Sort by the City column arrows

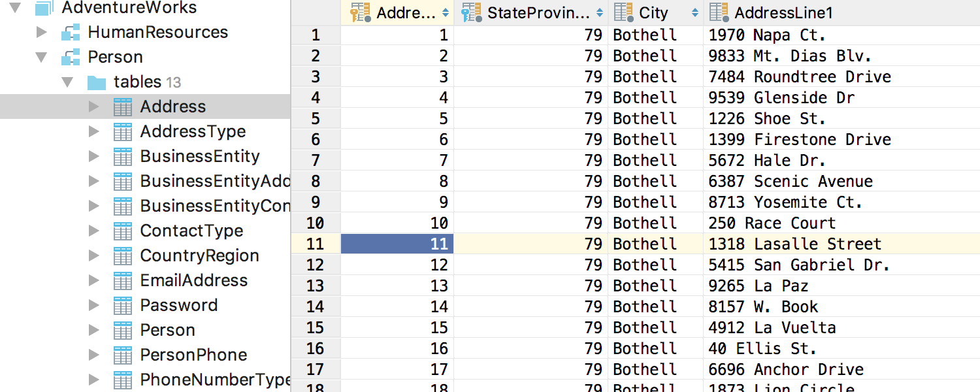[x=694, y=12]
